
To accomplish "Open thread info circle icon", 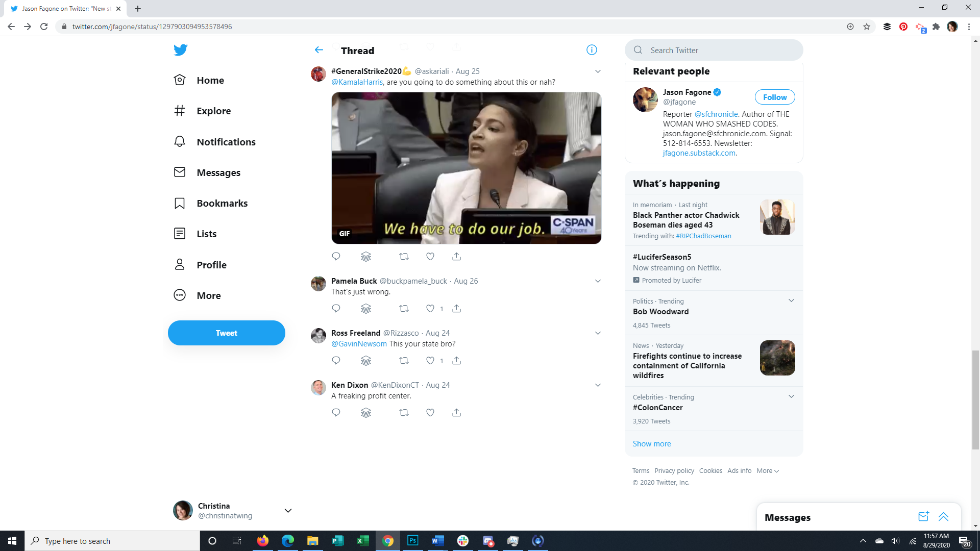I will (x=592, y=50).
